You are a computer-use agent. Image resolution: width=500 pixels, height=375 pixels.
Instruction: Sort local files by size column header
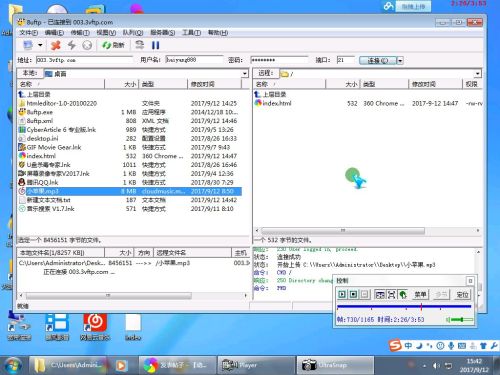pyautogui.click(x=122, y=84)
